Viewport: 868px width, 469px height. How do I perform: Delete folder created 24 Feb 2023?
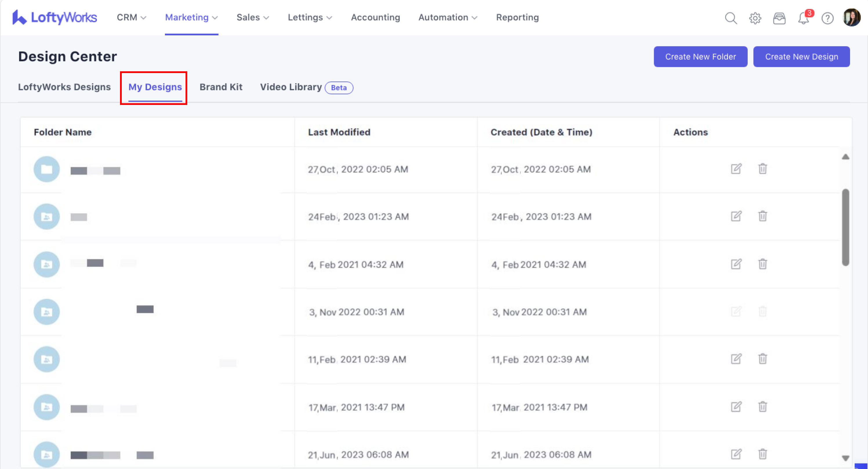click(x=762, y=216)
